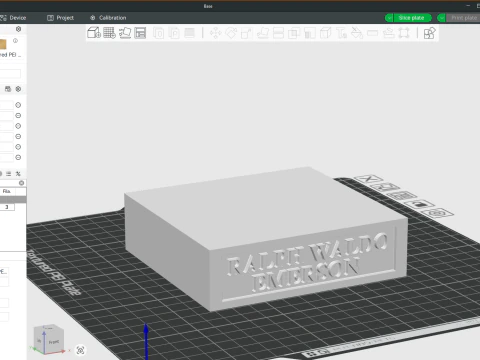480x360 pixels.
Task: Select the Scale tool icon
Action: tap(247, 33)
